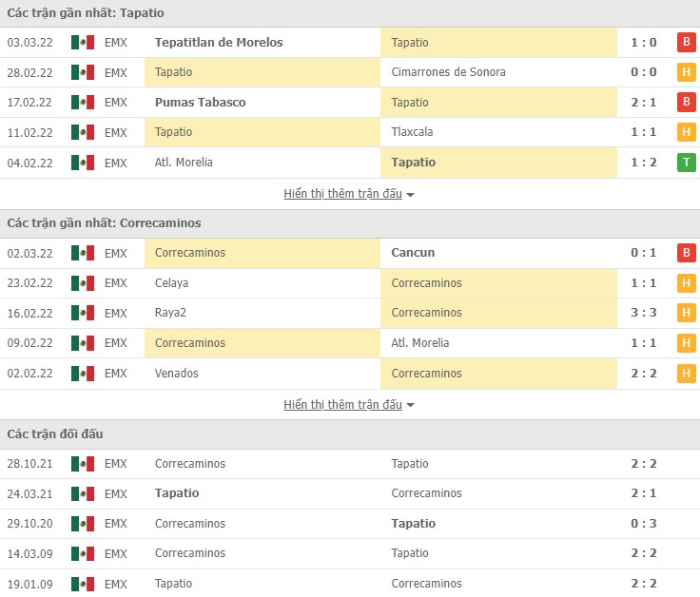Click the red B badge for Cancun match
The width and height of the screenshot is (700, 597).
coord(686,253)
